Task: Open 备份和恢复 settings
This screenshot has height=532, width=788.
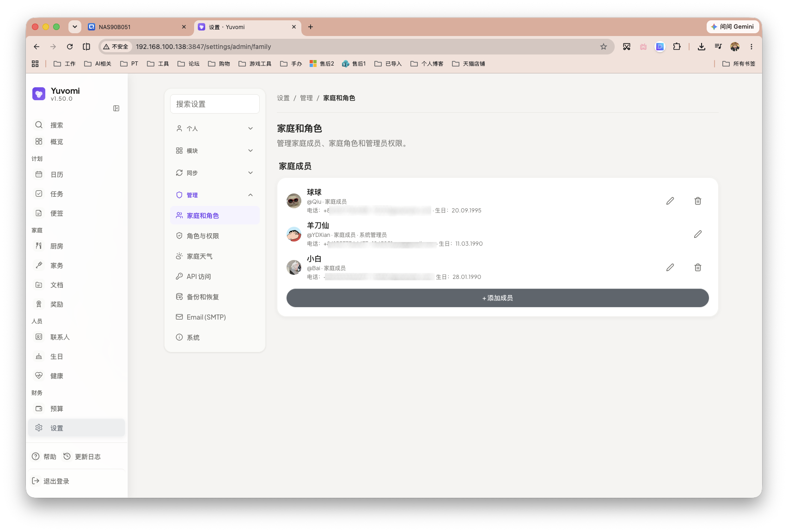Action: coord(215,297)
